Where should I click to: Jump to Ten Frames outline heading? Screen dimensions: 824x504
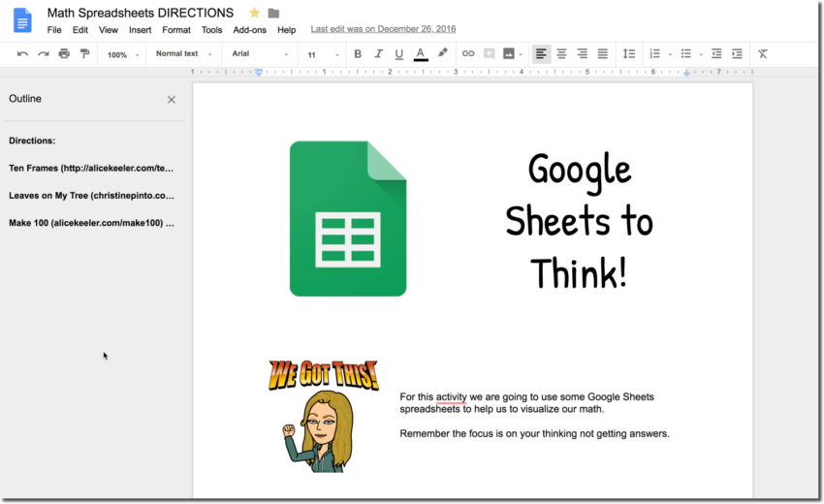coord(91,169)
